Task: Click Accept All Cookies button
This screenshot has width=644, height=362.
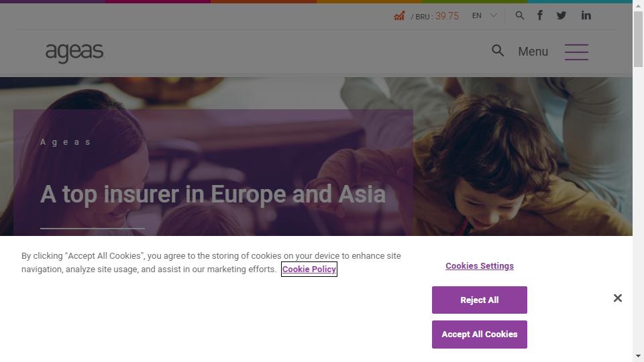Action: (x=479, y=335)
